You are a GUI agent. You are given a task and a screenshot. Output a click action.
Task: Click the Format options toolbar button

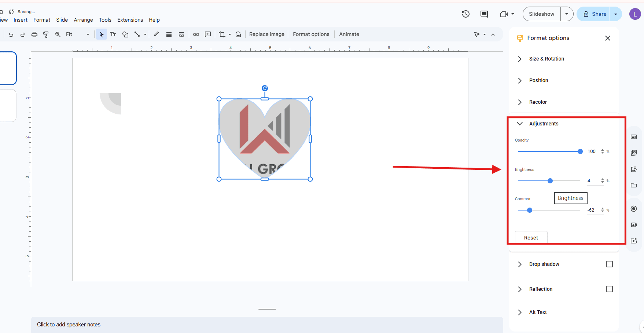(311, 34)
